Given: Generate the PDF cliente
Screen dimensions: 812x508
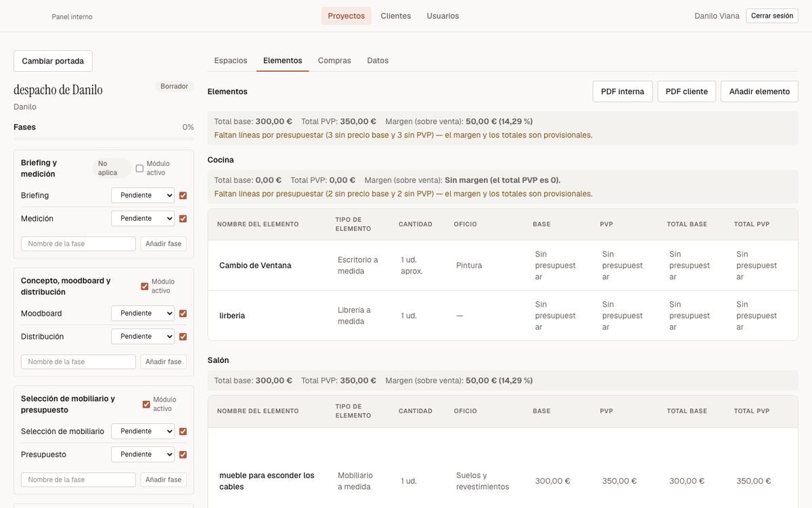Looking at the screenshot, I should pyautogui.click(x=687, y=91).
